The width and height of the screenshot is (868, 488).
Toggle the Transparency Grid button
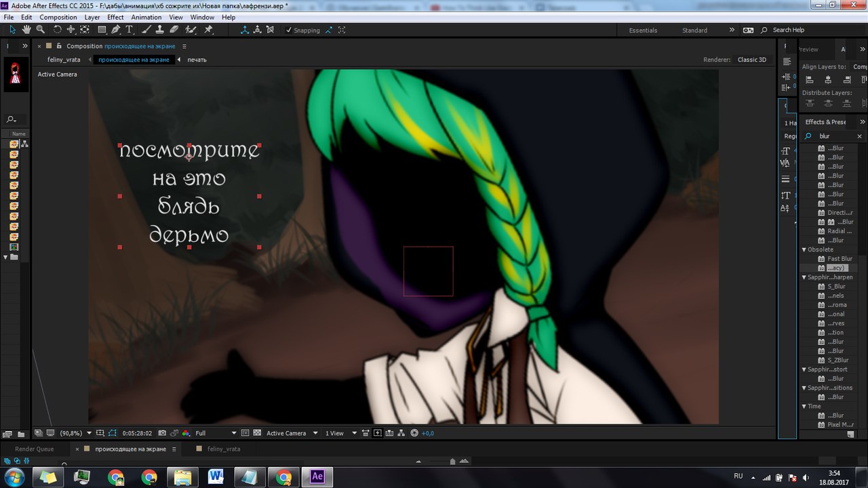coord(258,433)
